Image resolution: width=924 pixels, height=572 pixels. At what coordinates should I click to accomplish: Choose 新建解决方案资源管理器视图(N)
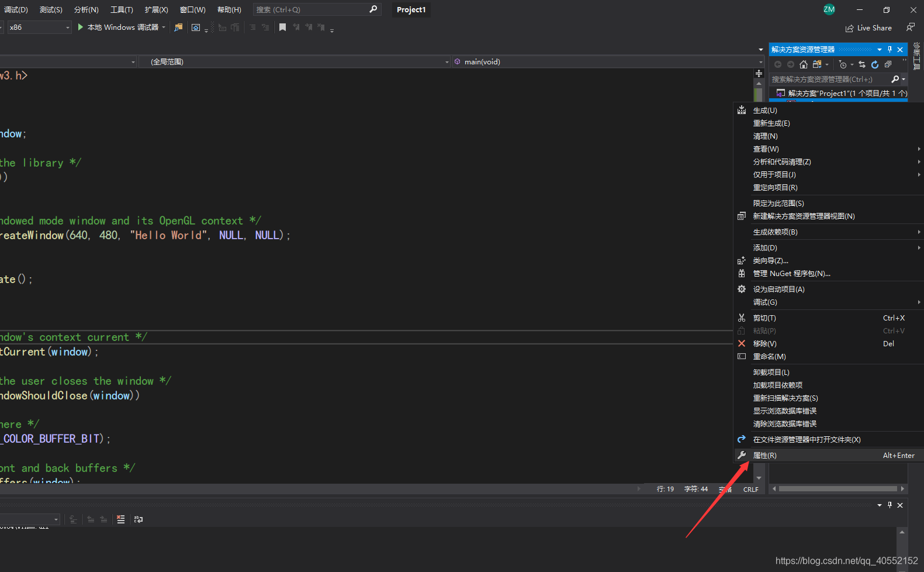tap(828, 216)
